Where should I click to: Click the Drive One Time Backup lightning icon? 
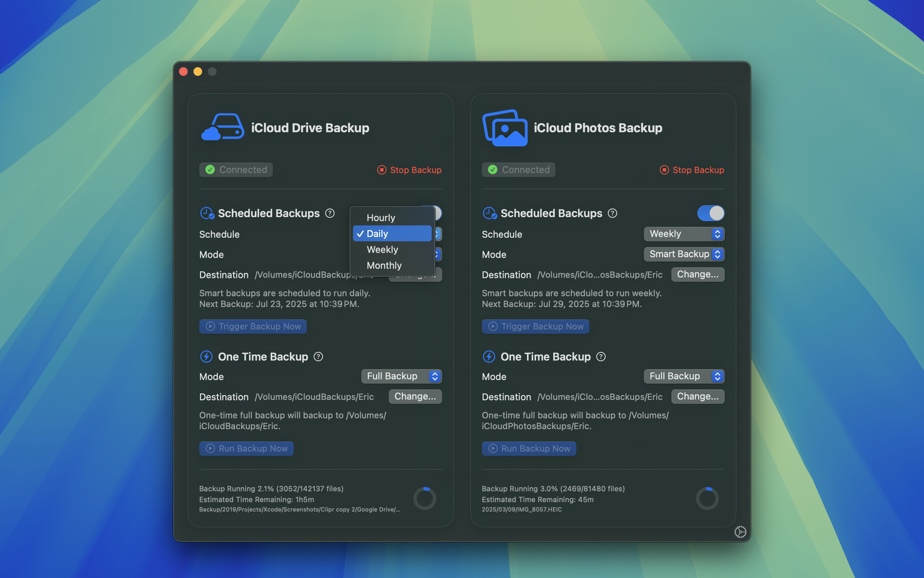(206, 357)
